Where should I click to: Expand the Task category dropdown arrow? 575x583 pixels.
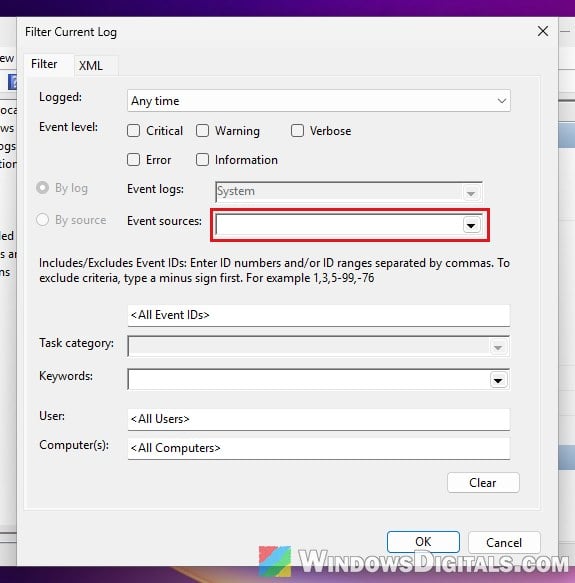point(498,347)
